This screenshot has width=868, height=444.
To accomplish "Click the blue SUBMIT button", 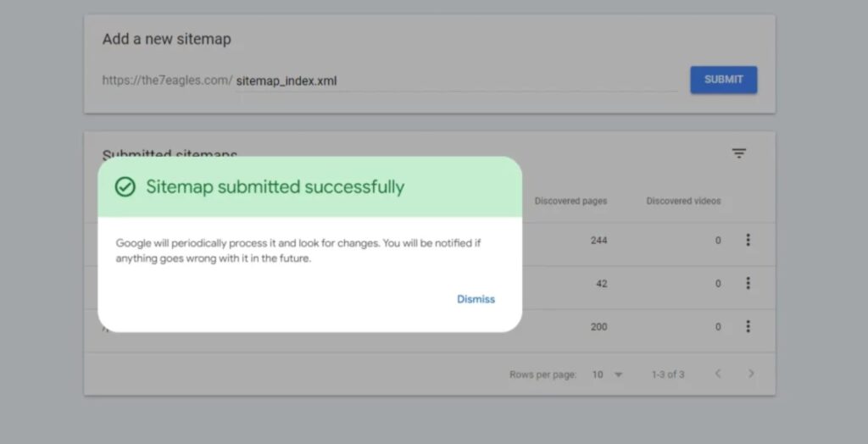I will (723, 80).
